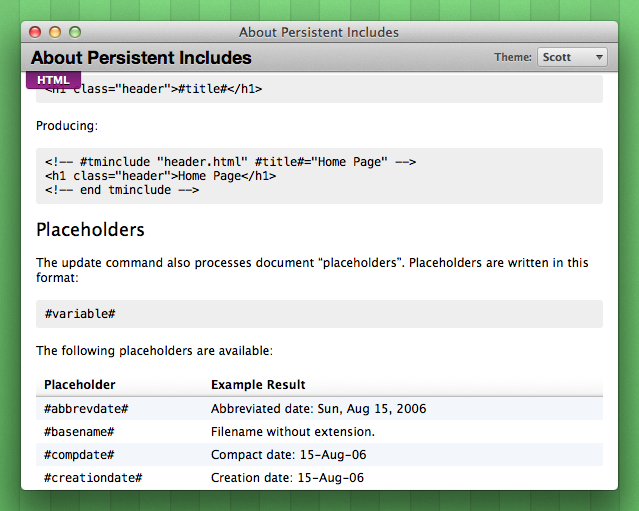
Task: Click the "About Persistent Includes" page heading
Action: coord(141,58)
